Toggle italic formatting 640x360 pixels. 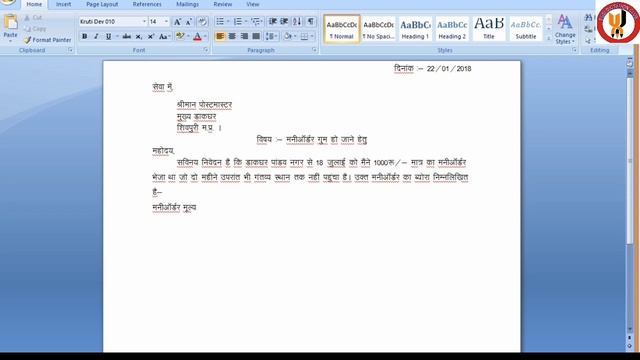point(96,36)
